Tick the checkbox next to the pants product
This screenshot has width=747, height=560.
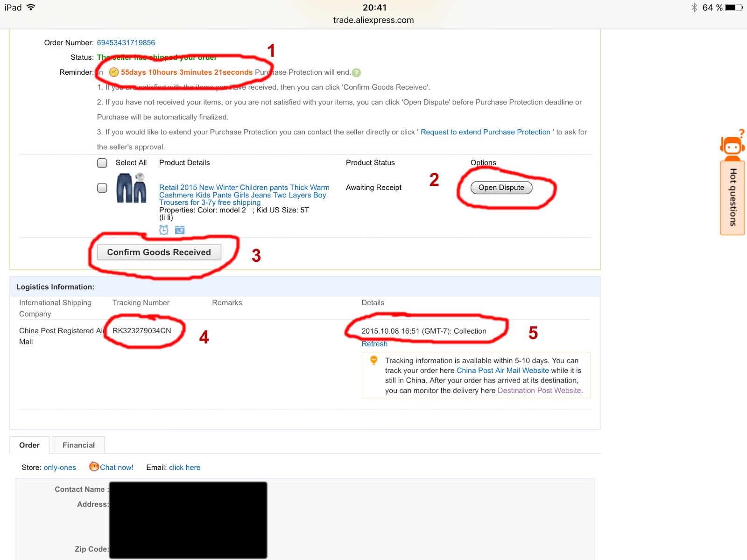tap(101, 188)
